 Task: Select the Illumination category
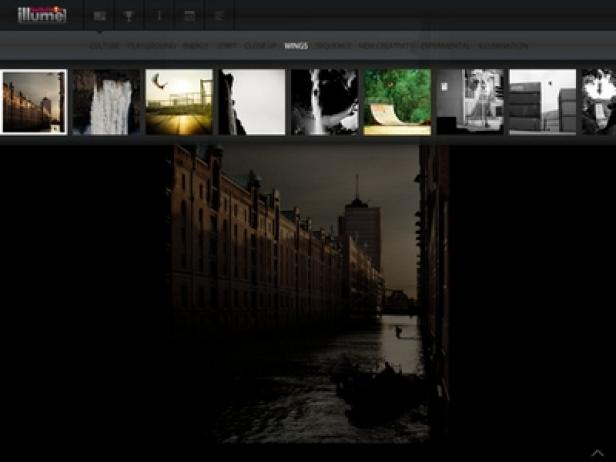(x=502, y=46)
